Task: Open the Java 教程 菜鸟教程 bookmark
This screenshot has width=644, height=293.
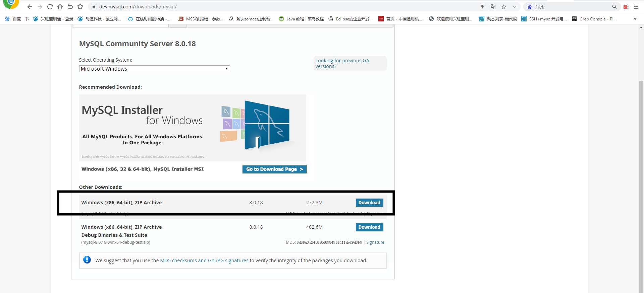Action: 301,19
